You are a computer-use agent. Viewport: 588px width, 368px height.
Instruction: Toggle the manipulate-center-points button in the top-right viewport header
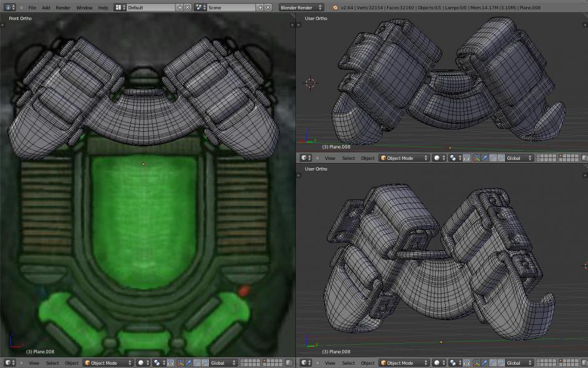click(466, 158)
